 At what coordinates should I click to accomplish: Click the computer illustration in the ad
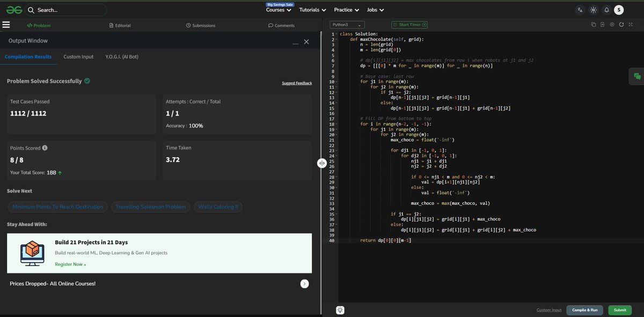(31, 253)
